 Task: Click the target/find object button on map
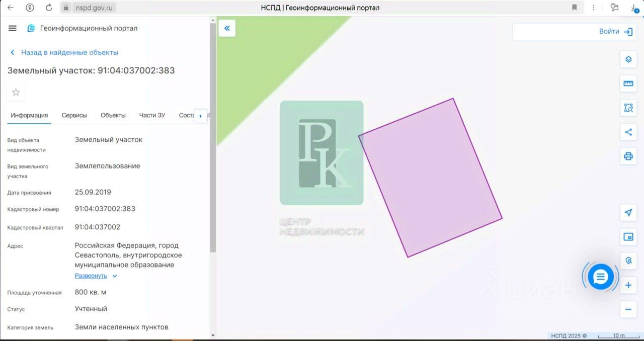628,261
